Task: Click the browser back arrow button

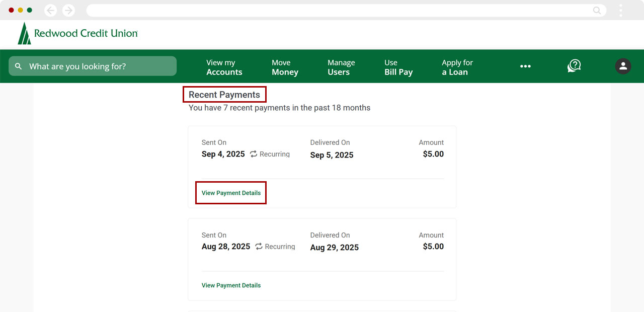Action: [51, 10]
